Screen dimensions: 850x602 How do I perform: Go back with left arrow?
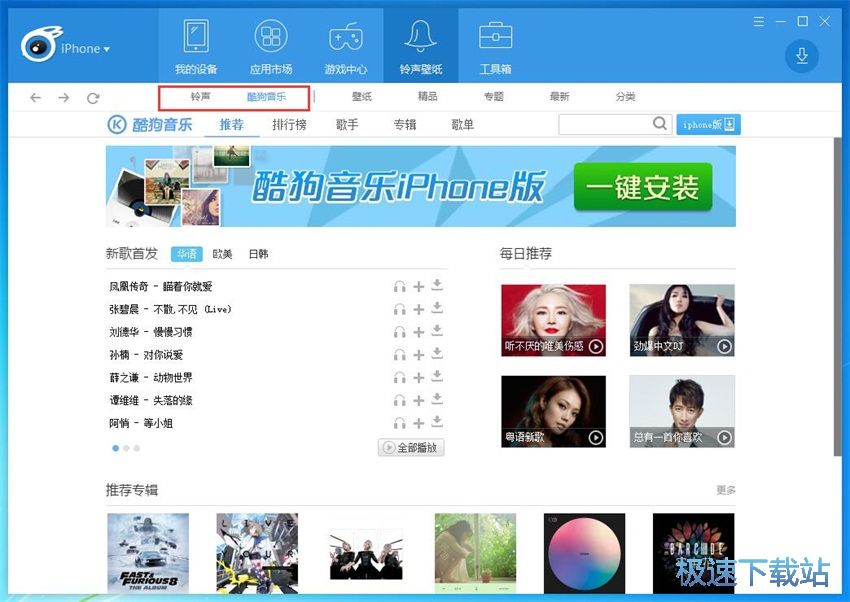click(x=36, y=98)
